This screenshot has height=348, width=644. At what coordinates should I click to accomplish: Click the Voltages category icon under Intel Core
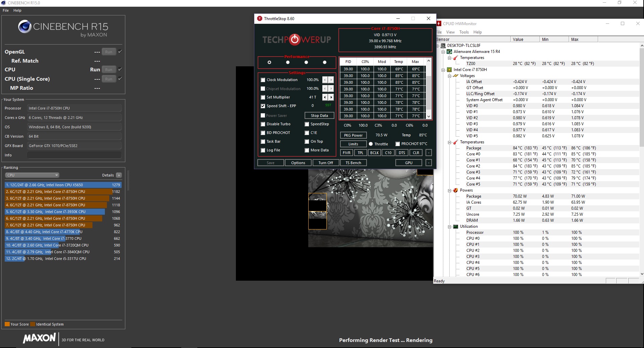[x=456, y=76]
